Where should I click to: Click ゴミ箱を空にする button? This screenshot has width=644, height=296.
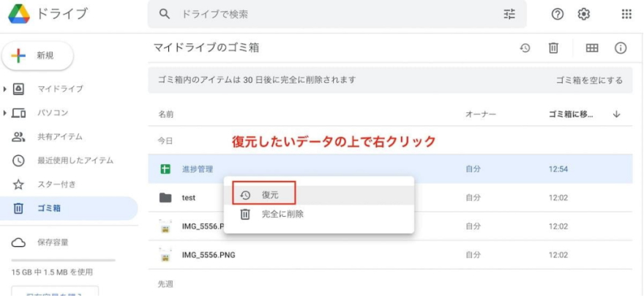tap(589, 80)
